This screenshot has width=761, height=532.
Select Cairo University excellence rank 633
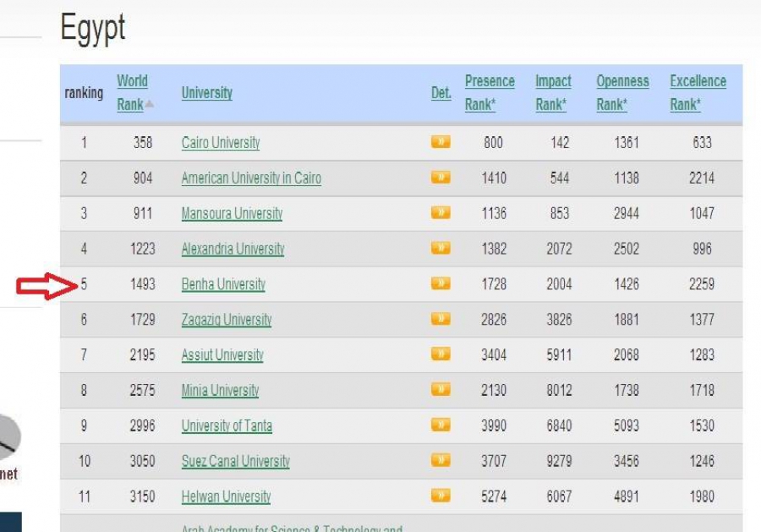[703, 143]
